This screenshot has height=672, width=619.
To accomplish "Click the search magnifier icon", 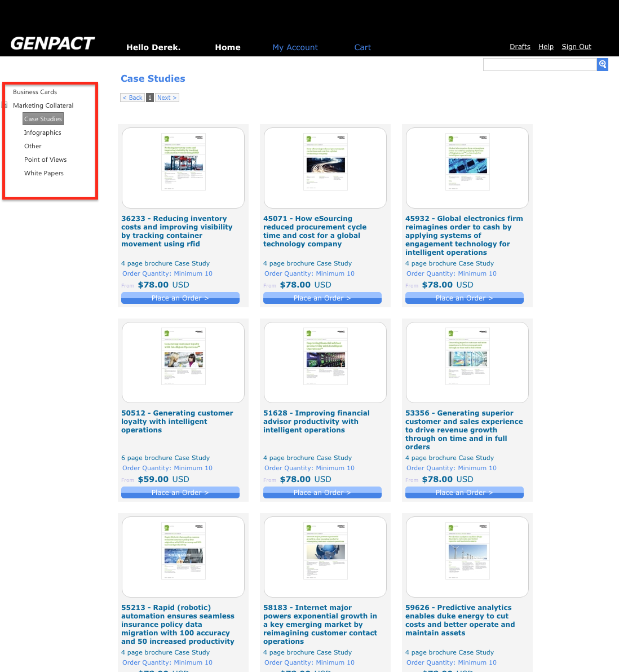I will (x=602, y=65).
